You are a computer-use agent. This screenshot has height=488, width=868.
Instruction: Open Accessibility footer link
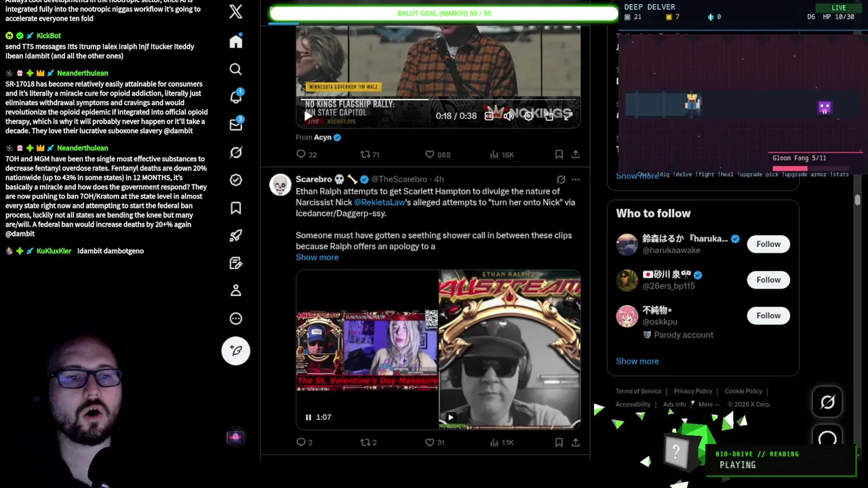tap(633, 405)
